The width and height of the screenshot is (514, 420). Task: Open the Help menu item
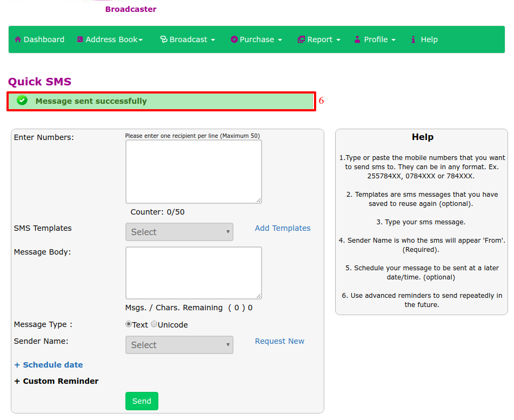424,39
